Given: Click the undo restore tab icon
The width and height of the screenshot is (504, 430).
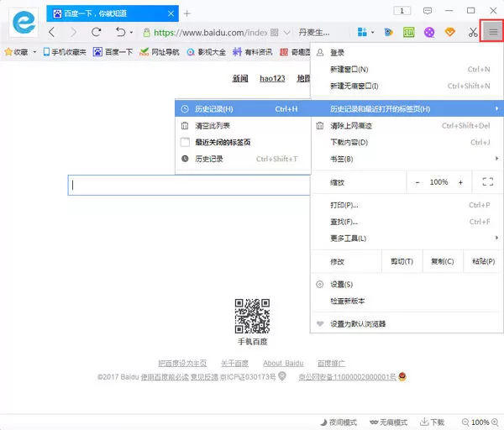Looking at the screenshot, I should (120, 32).
